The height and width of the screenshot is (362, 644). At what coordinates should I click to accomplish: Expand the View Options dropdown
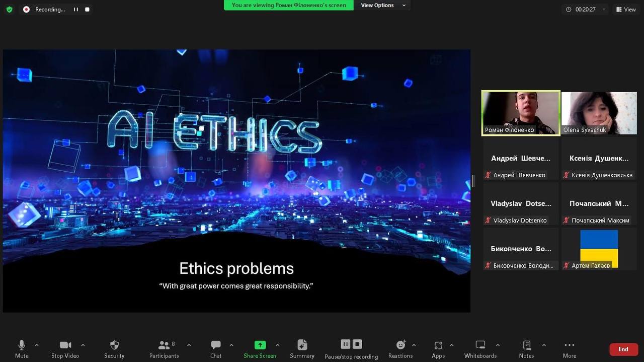coord(382,5)
